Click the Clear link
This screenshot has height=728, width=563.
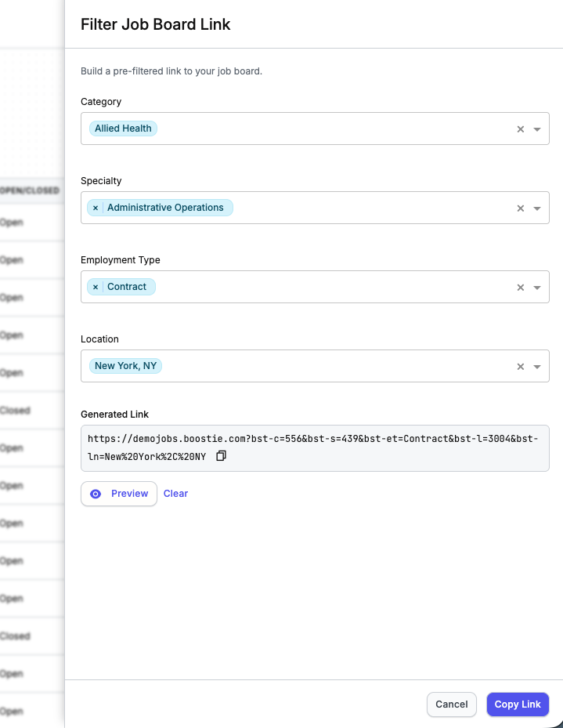coord(175,494)
